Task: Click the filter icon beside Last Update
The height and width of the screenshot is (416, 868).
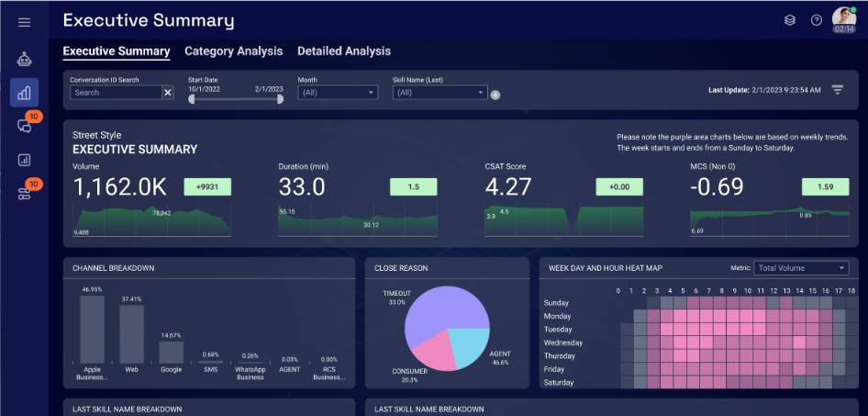Action: tap(837, 90)
